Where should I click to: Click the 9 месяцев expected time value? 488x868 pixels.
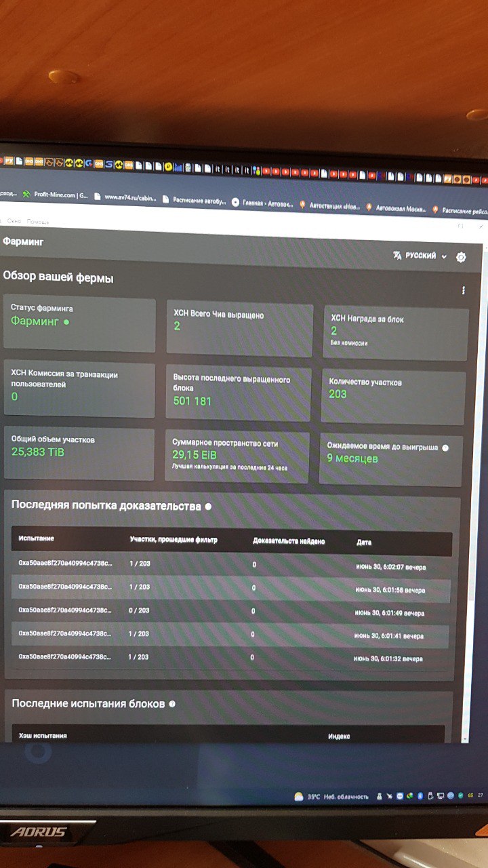(x=352, y=459)
